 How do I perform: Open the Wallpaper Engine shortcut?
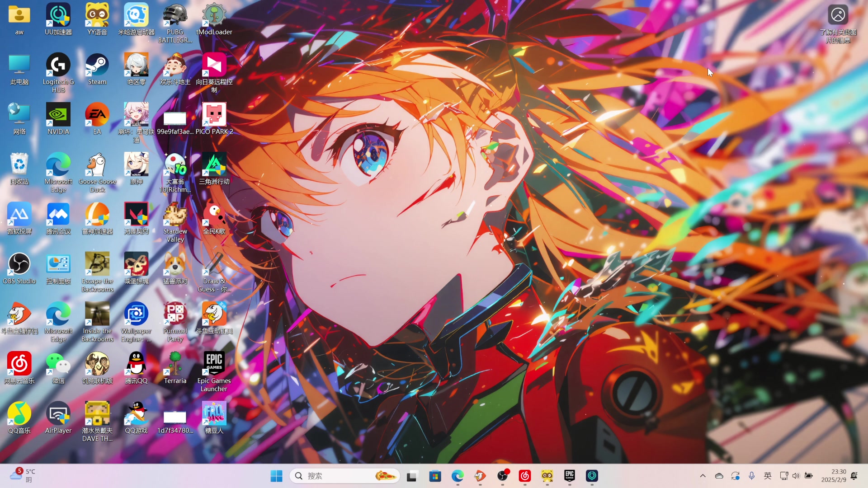click(x=136, y=322)
